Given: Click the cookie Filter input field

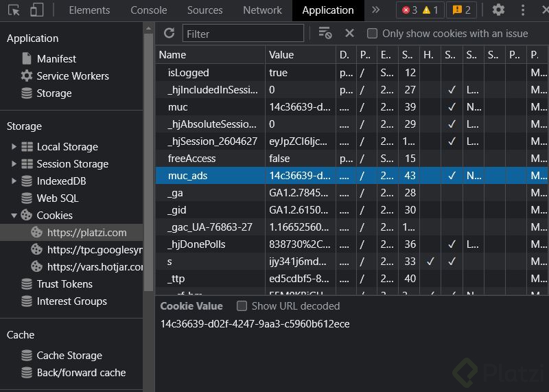Looking at the screenshot, I should click(x=243, y=33).
